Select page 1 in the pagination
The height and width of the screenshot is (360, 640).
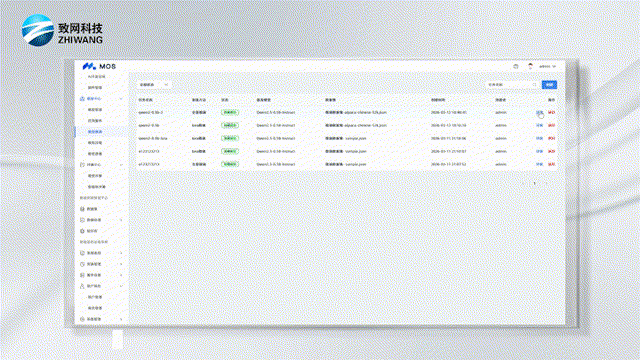coord(534,183)
